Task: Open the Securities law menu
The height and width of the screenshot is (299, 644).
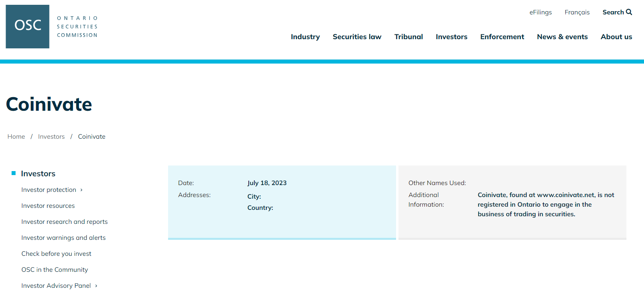Action: click(357, 37)
